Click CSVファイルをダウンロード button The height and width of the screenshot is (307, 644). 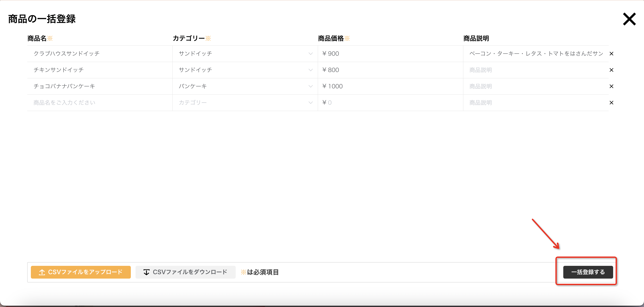[186, 272]
